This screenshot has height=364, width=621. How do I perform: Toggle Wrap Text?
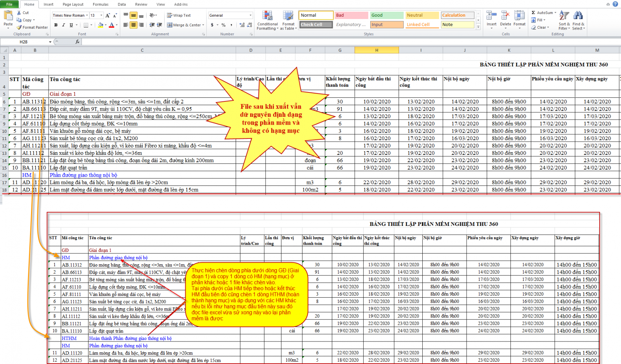pyautogui.click(x=179, y=15)
